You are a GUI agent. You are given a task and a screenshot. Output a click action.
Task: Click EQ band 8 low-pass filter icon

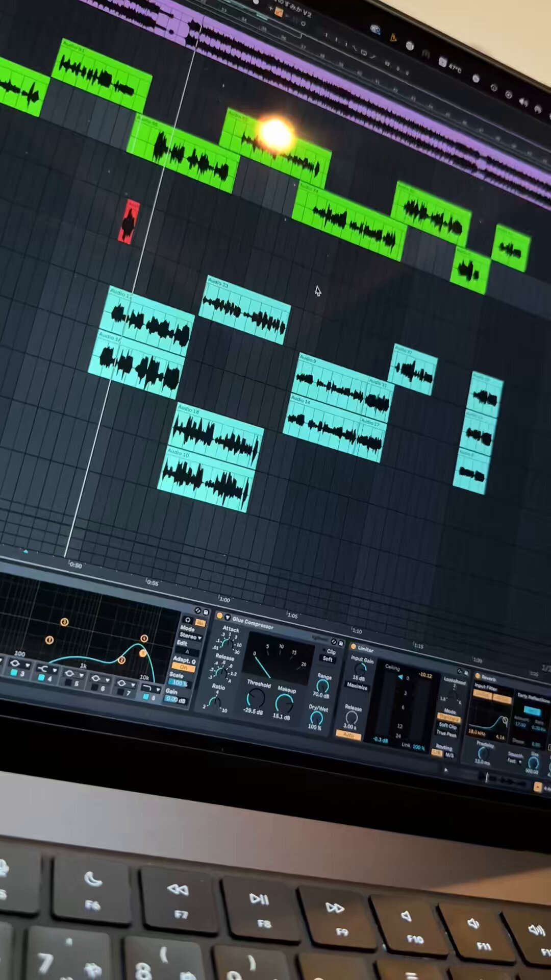(x=147, y=688)
